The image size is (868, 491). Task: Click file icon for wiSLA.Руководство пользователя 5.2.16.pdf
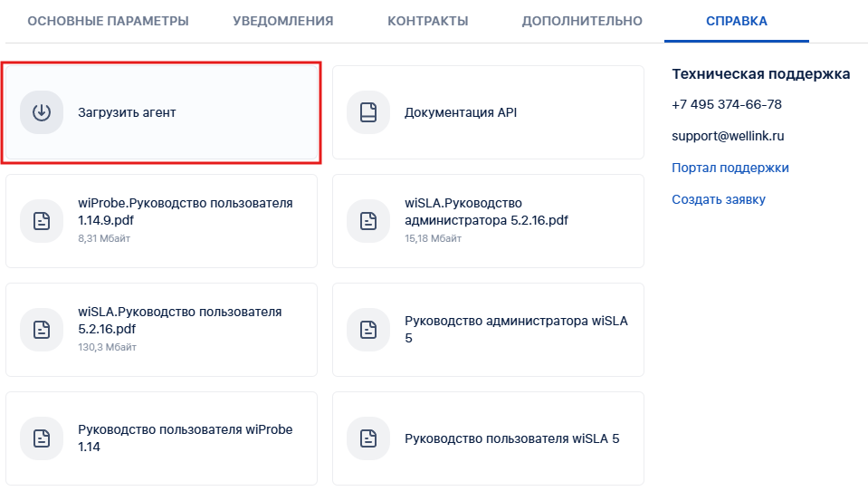tap(42, 330)
